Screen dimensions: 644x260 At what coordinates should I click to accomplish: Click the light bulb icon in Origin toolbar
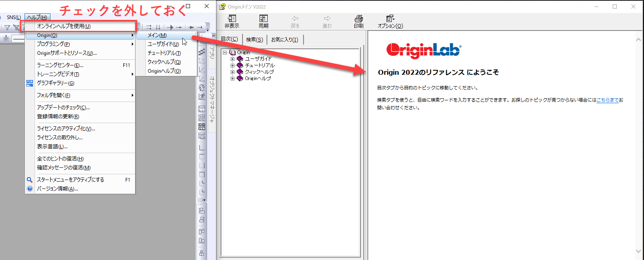pyautogui.click(x=6, y=38)
